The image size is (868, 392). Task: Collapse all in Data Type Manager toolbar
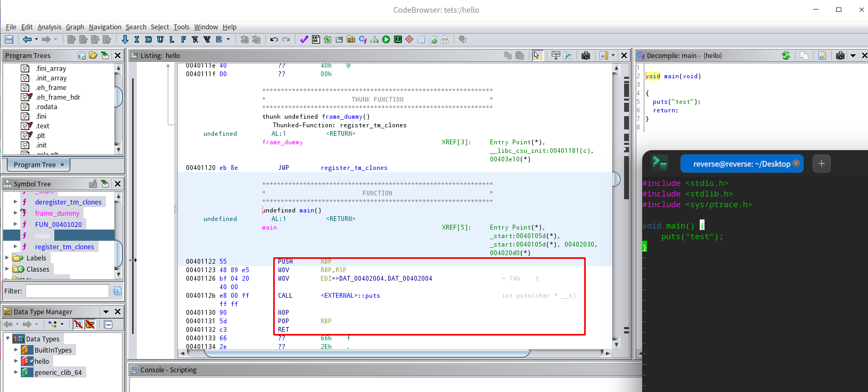tap(108, 324)
